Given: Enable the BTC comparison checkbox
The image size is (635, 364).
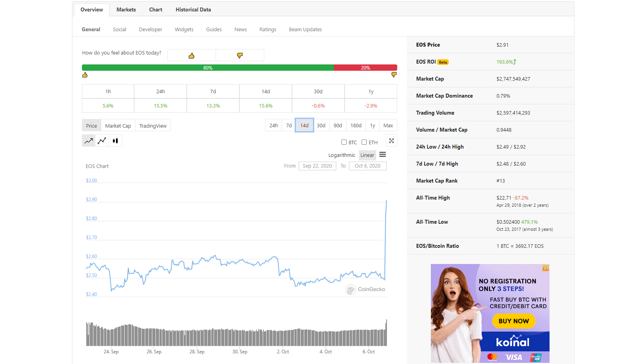Looking at the screenshot, I should pyautogui.click(x=344, y=142).
